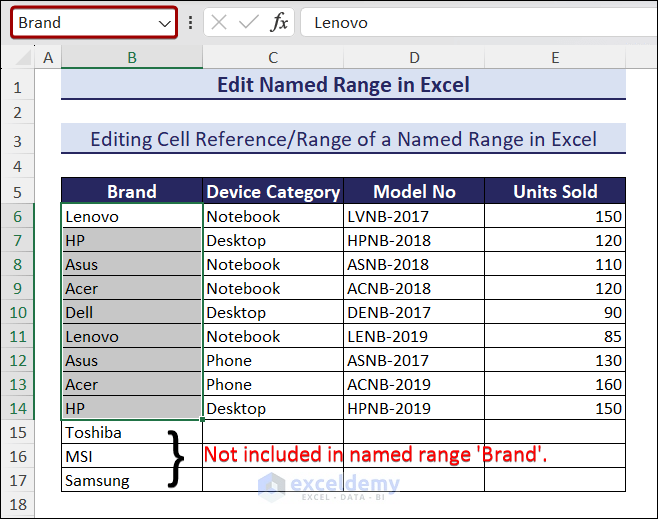658x519 pixels.
Task: Click the Insert Function fx icon
Action: tap(280, 23)
